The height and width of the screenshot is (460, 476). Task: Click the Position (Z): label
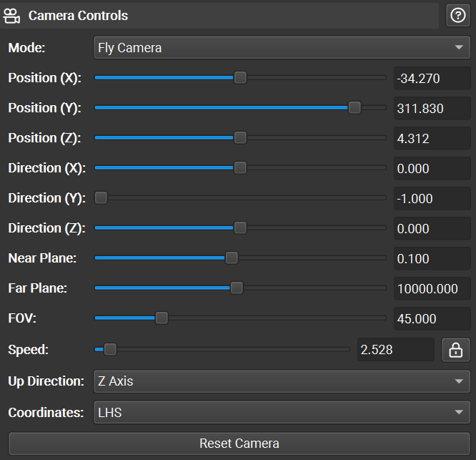[x=44, y=138]
